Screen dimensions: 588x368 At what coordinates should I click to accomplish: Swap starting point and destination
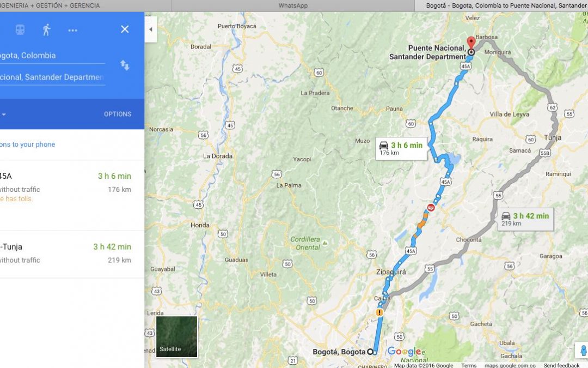point(125,65)
